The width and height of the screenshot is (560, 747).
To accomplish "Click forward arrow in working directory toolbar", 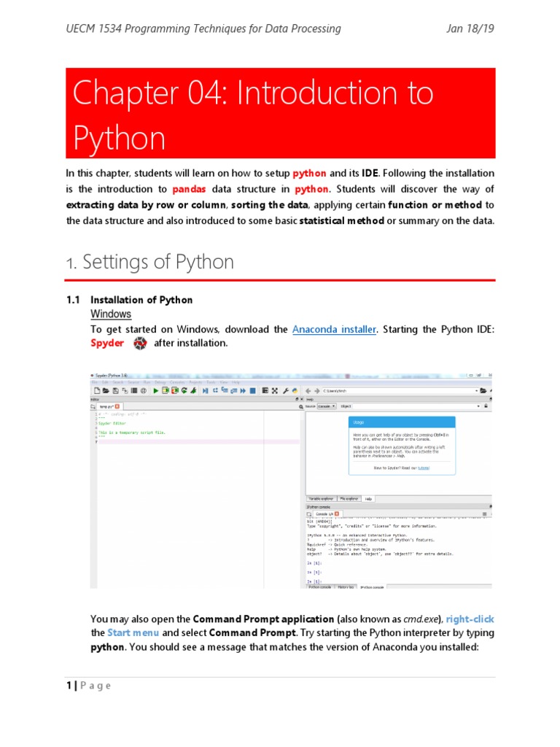I will (317, 391).
